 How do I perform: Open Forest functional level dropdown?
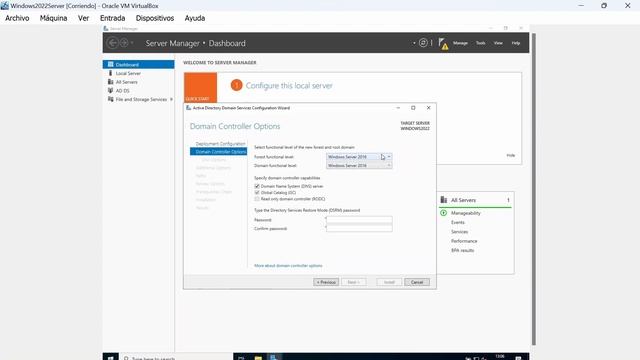359,157
